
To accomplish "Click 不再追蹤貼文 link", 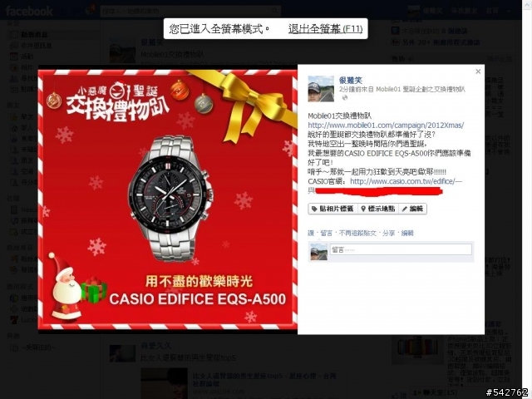I will click(x=357, y=233).
